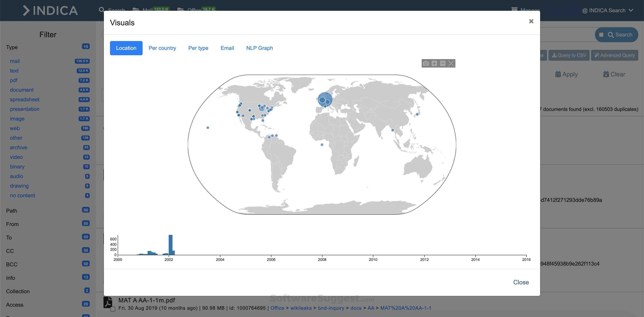Expand the Collection filter section

click(18, 291)
